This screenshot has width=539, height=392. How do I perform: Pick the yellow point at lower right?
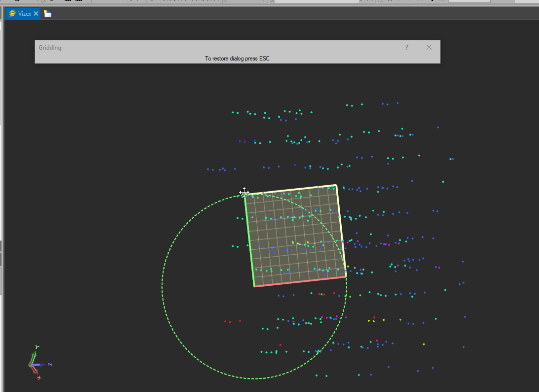tap(424, 344)
